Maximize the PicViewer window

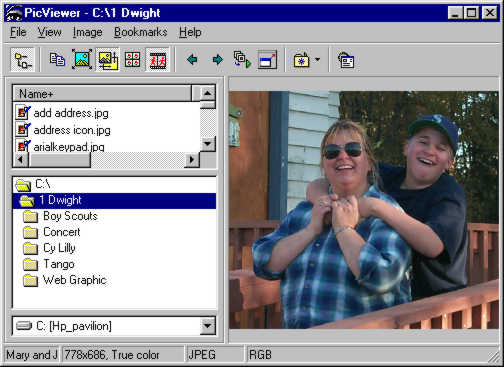click(x=471, y=13)
